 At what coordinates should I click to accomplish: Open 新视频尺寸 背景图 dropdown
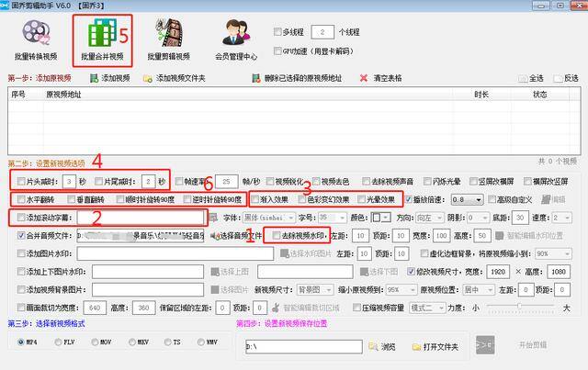315,290
